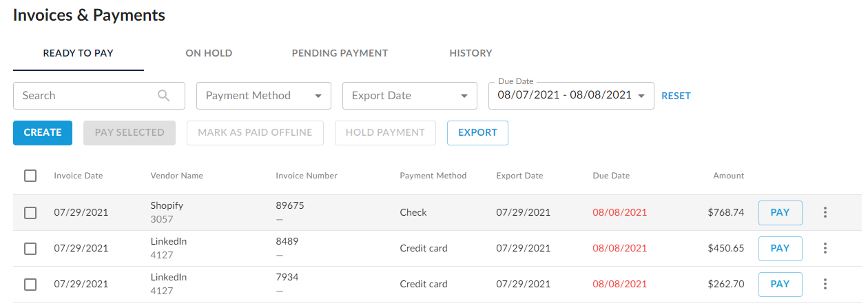868x308 pixels.
Task: Open the Due Date range dropdown
Action: pos(571,96)
